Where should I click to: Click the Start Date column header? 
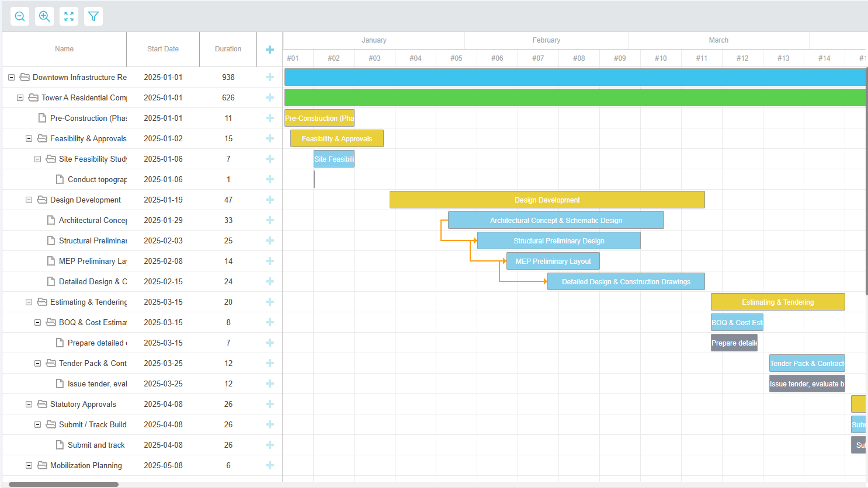click(x=163, y=49)
